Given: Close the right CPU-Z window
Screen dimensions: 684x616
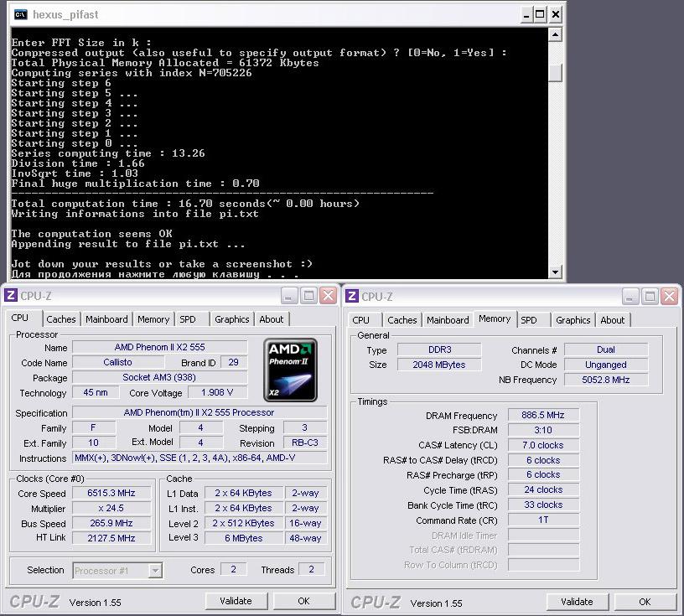Looking at the screenshot, I should pyautogui.click(x=669, y=297).
